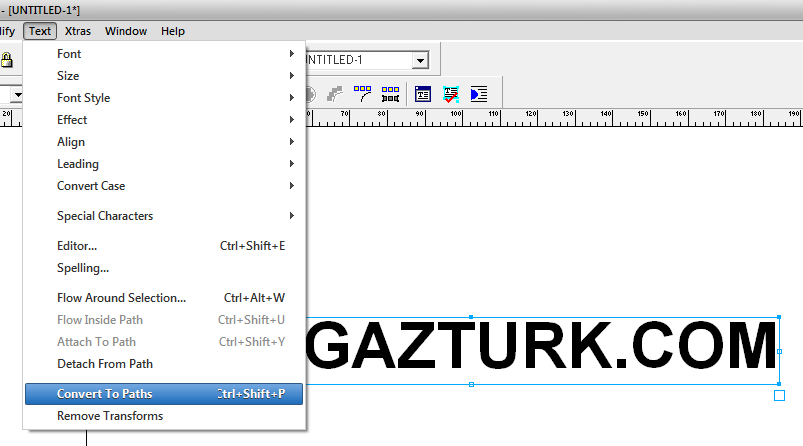
Task: Choose Remove Transforms menu item
Action: 164,416
